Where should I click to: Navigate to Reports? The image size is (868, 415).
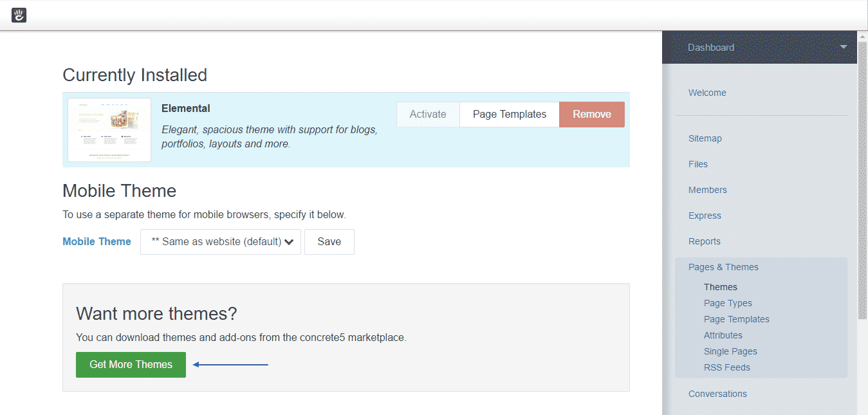point(704,241)
